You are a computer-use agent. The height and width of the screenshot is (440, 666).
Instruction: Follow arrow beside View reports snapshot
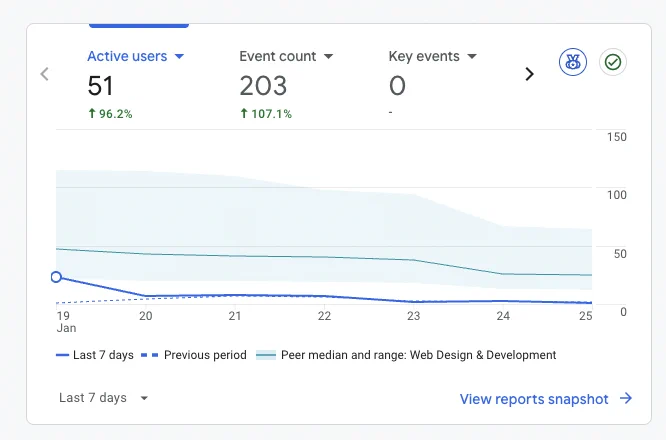pos(626,398)
